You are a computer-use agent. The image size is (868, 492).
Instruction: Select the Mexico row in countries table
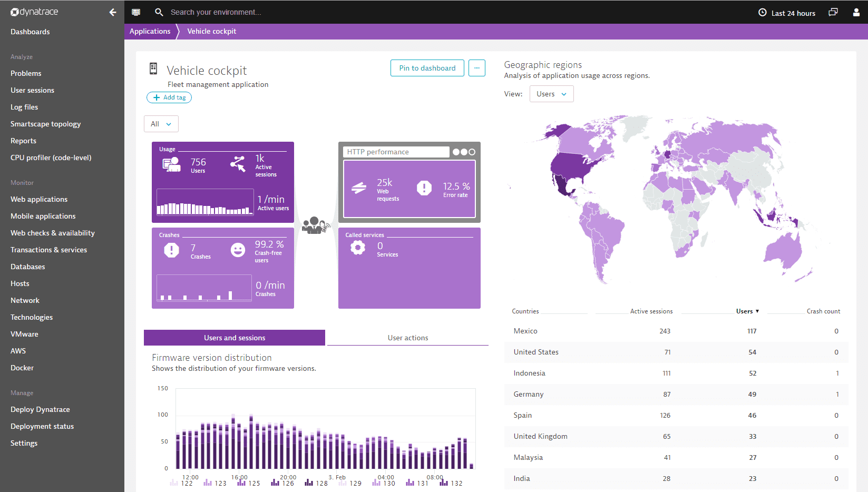(x=676, y=331)
